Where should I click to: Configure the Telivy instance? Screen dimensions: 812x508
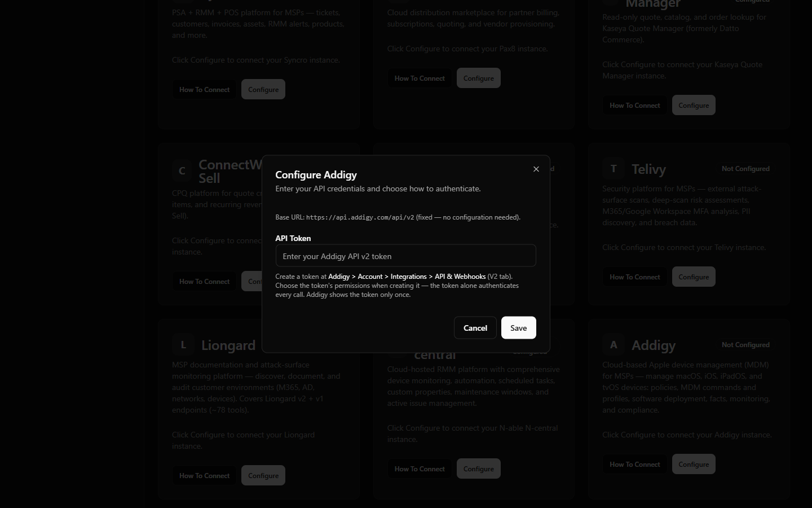694,277
